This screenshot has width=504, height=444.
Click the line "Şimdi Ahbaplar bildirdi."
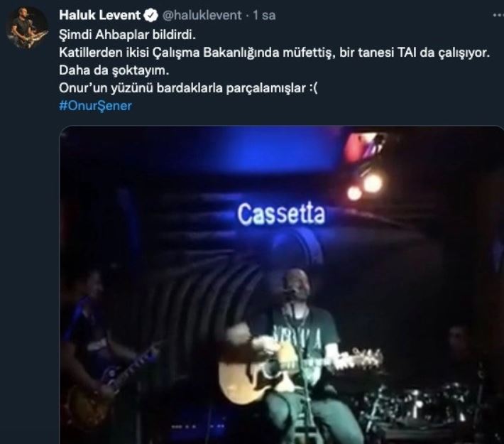[127, 35]
